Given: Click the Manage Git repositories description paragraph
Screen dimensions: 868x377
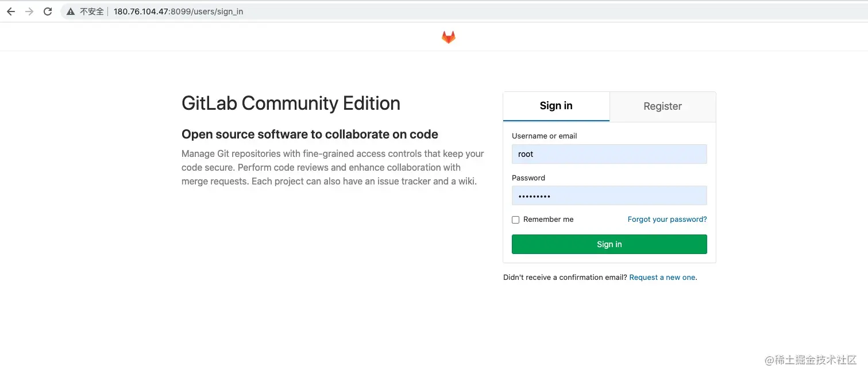Looking at the screenshot, I should click(x=333, y=168).
